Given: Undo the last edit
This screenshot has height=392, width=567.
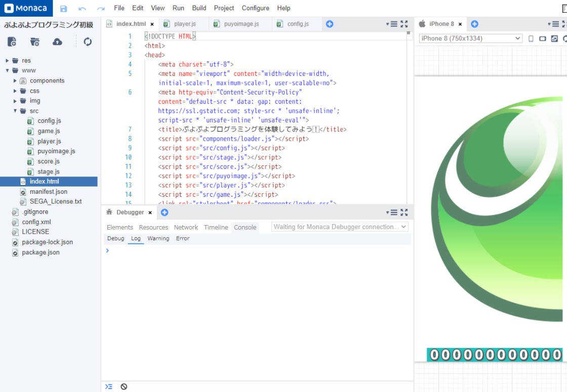Looking at the screenshot, I should click(82, 8).
